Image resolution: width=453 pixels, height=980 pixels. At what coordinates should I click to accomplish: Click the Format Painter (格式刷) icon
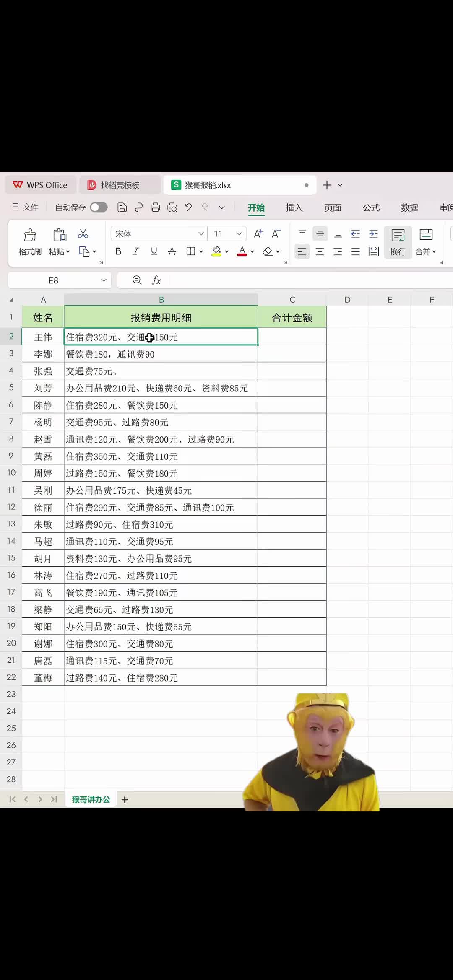click(x=30, y=235)
